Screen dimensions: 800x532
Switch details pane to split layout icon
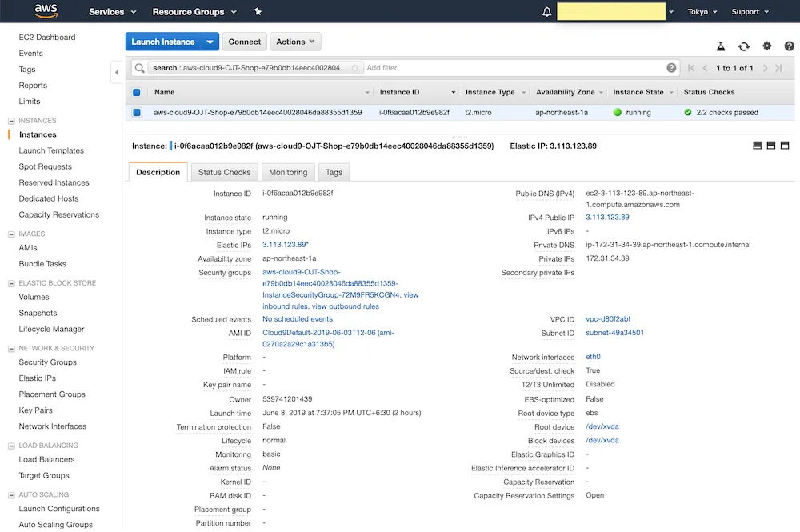[x=771, y=146]
